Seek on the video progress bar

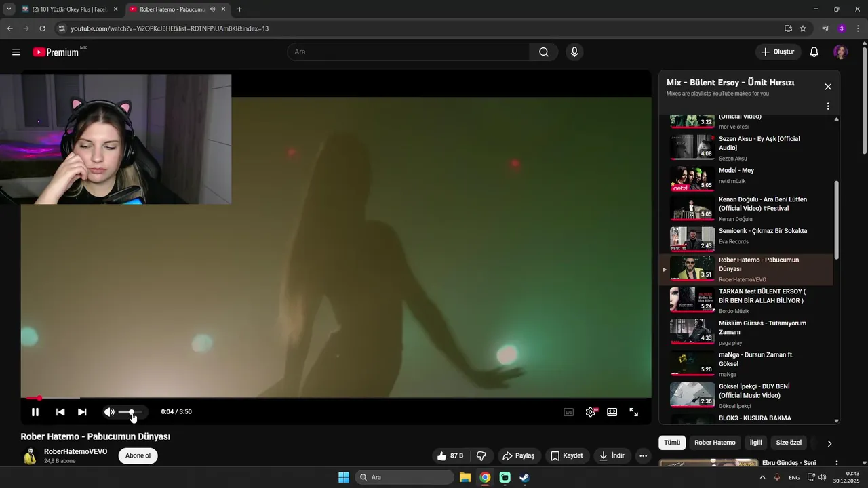336,398
